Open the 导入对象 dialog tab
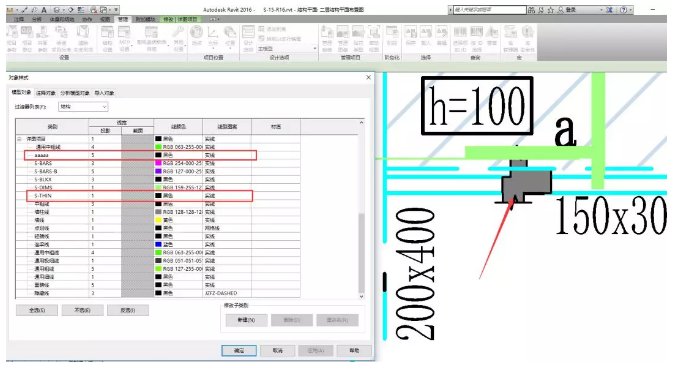The image size is (679, 373). click(x=104, y=93)
